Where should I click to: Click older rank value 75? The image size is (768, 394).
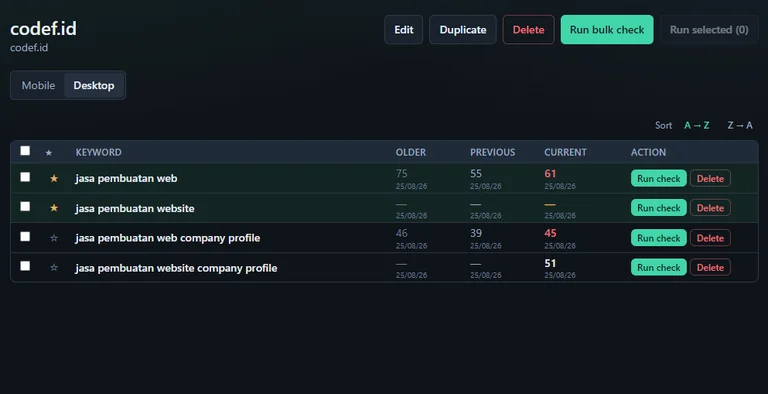point(402,174)
